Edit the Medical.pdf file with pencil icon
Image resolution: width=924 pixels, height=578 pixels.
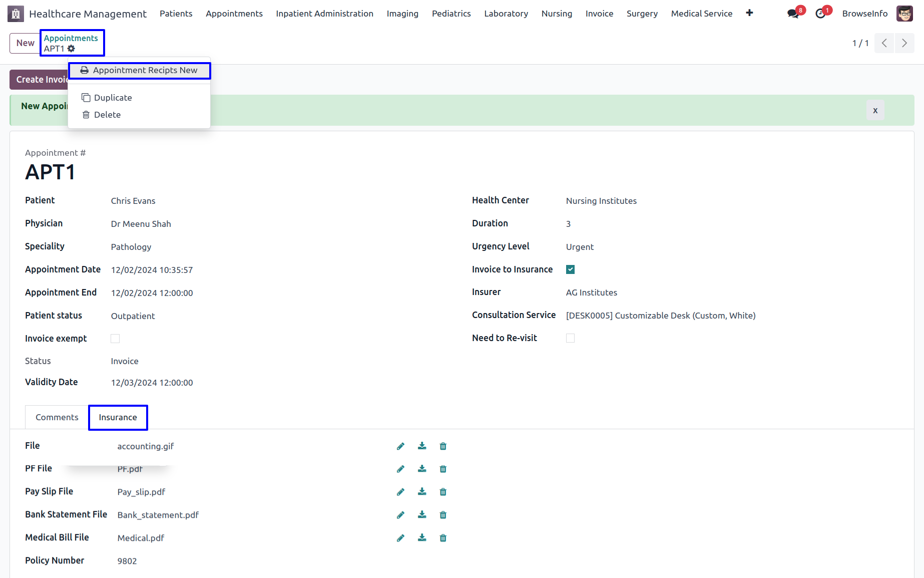pos(400,538)
